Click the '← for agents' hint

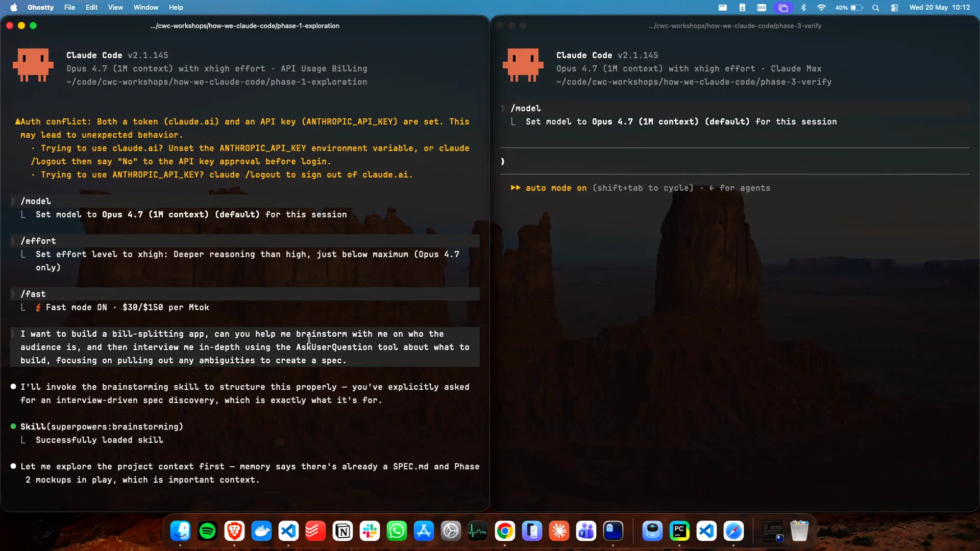pyautogui.click(x=740, y=188)
